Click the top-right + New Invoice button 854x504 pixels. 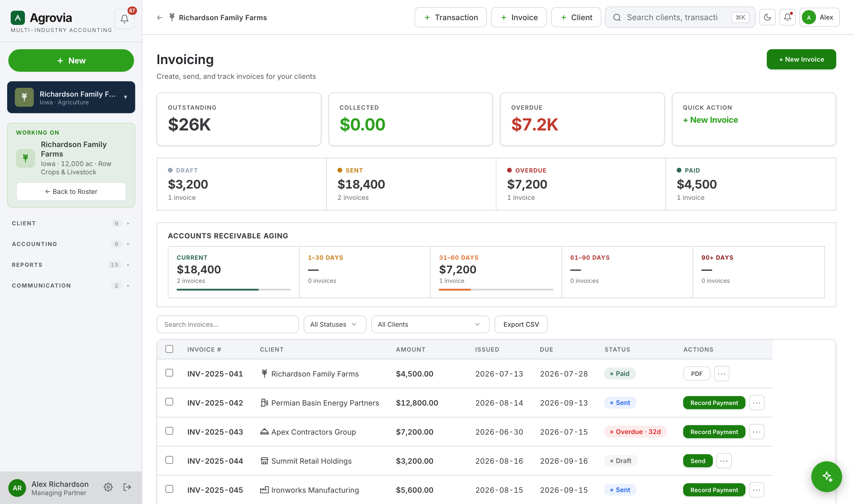(x=801, y=59)
